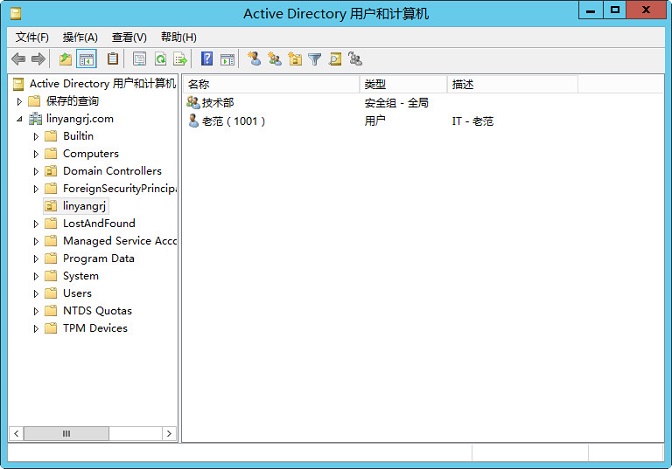Expand the Builtin container
The width and height of the screenshot is (672, 469).
36,136
